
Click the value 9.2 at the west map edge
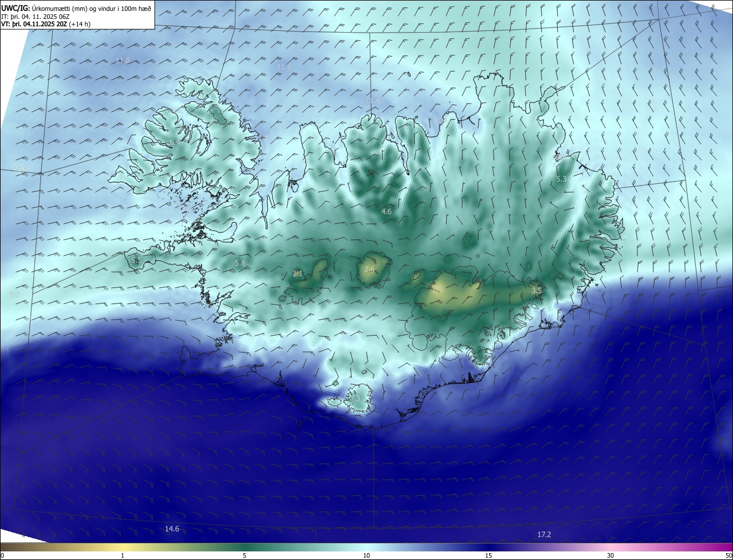point(14,294)
